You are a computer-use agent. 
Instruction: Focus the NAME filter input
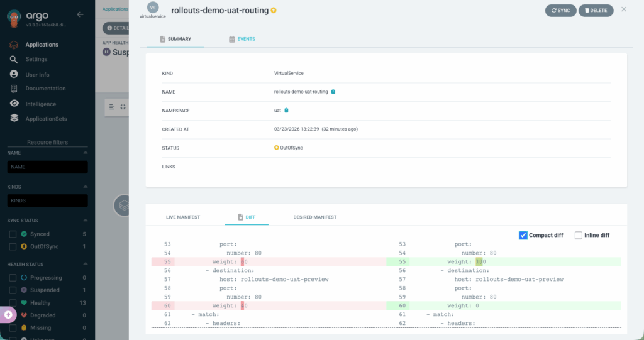[x=47, y=167]
